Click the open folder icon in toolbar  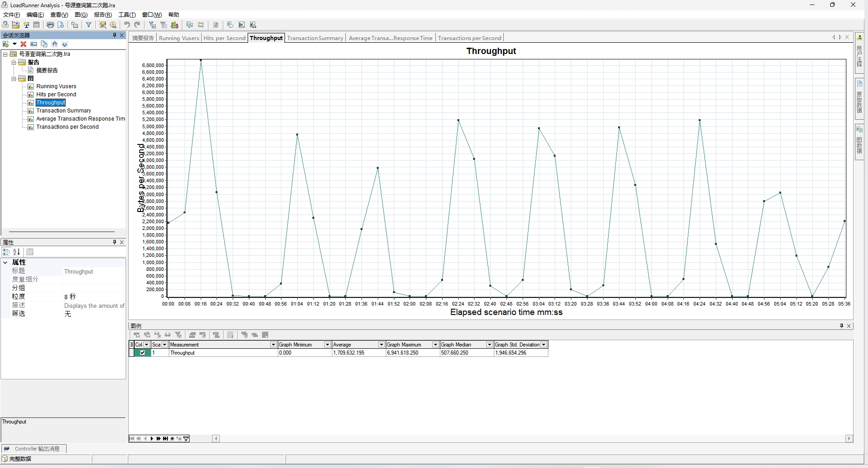pyautogui.click(x=16, y=25)
